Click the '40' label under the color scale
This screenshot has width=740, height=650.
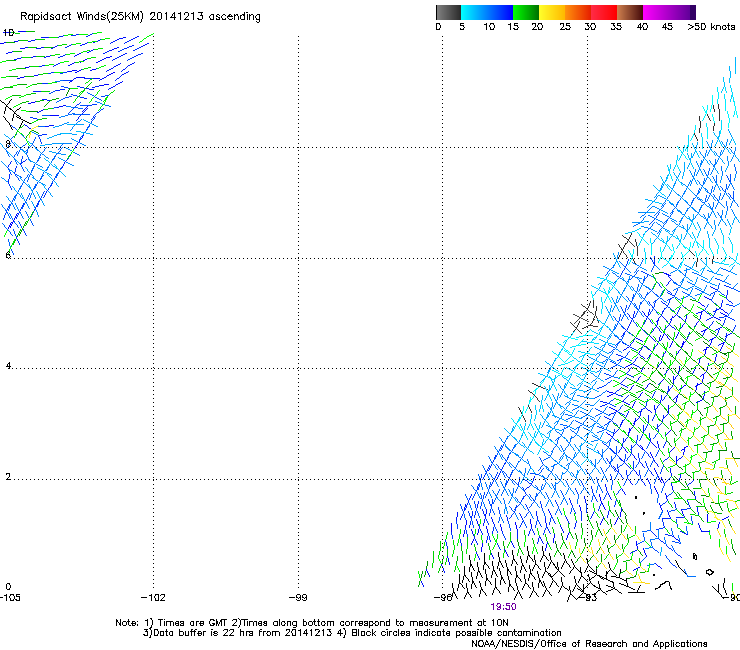click(642, 27)
